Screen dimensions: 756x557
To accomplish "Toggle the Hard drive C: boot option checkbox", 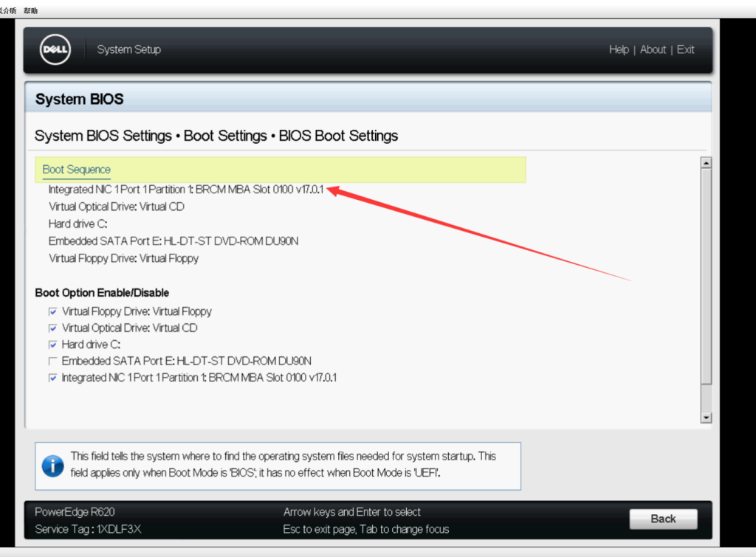I will coord(52,345).
